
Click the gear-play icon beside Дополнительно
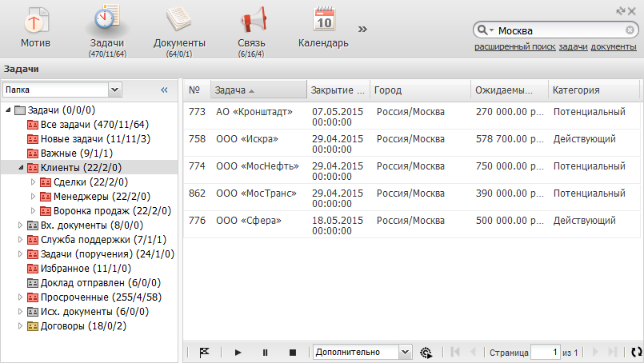coord(426,353)
